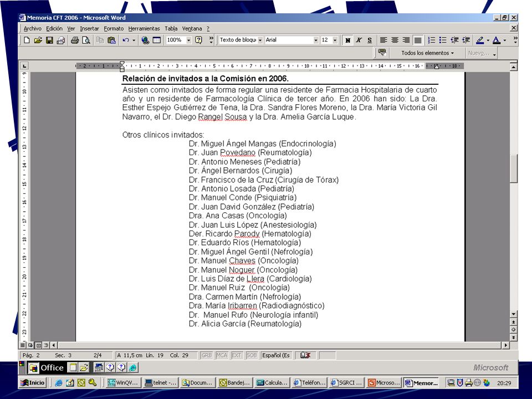Click the right indent marker on ruler
The height and width of the screenshot is (399, 532).
point(436,66)
